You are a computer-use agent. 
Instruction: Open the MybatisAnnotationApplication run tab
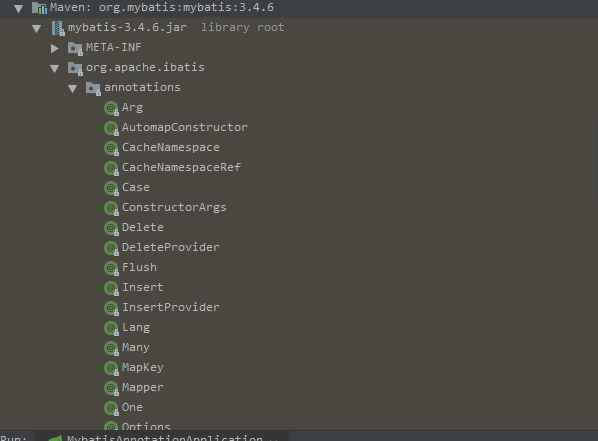click(164, 438)
